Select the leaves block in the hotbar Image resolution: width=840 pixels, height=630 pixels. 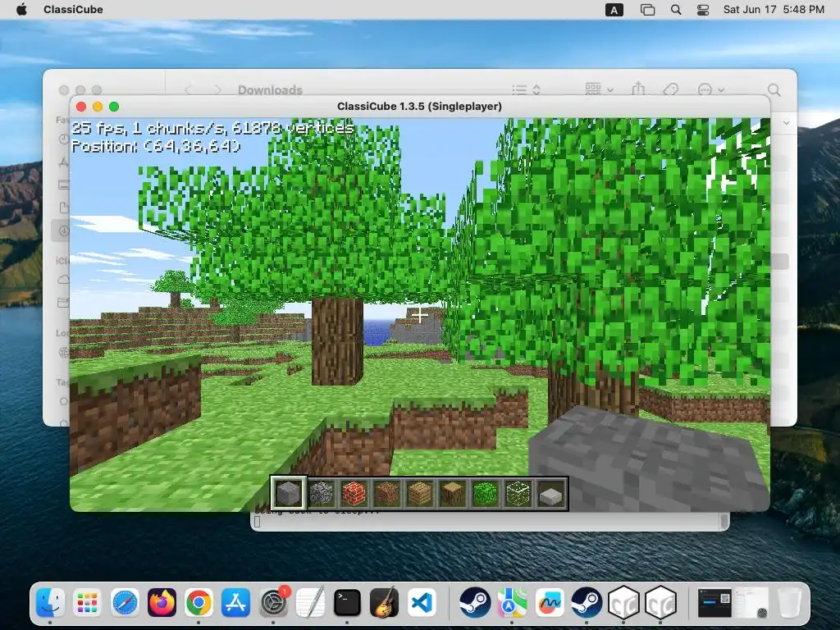(x=486, y=493)
